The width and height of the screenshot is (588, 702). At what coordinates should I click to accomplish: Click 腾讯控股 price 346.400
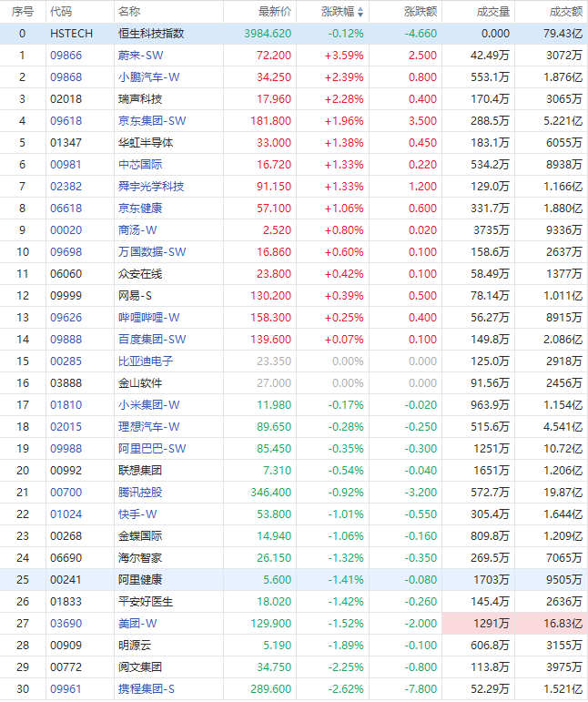[270, 493]
